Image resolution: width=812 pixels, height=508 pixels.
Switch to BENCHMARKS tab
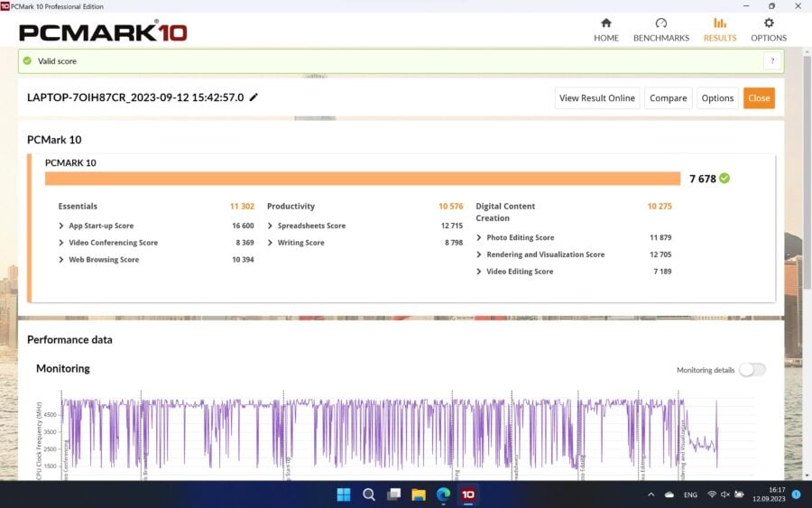click(660, 30)
